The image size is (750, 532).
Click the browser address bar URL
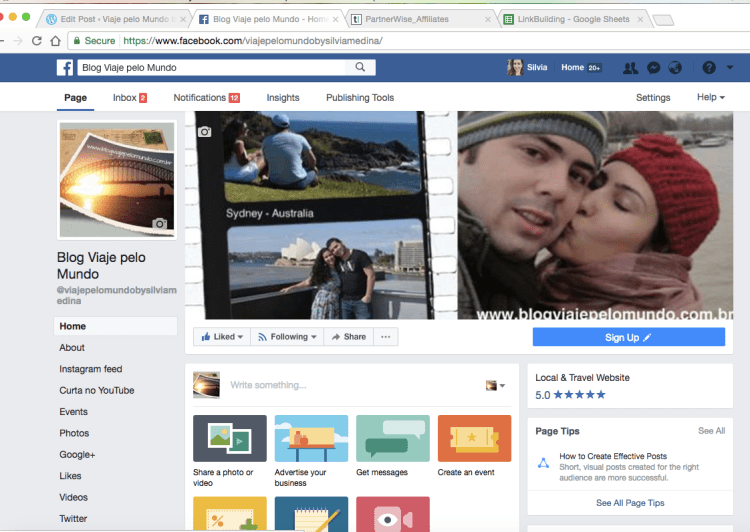(x=253, y=41)
